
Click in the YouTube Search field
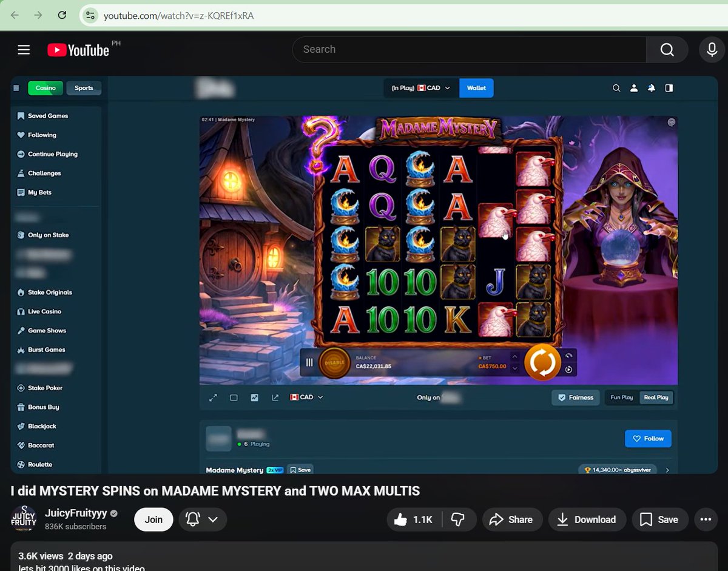tap(470, 50)
